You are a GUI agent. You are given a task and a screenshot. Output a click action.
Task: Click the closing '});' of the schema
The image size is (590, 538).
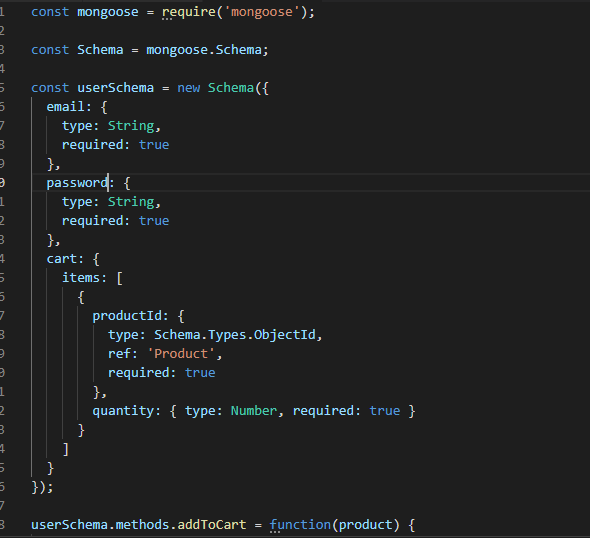click(x=42, y=487)
